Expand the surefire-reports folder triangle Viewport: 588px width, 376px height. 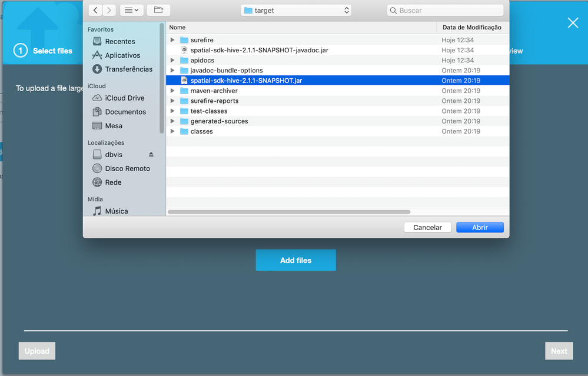pos(172,101)
